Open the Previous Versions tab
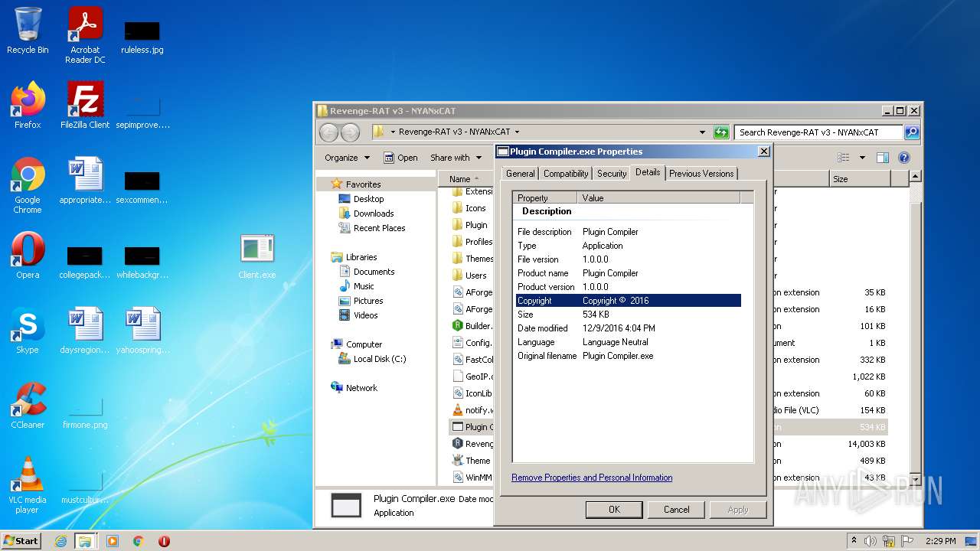 pos(701,174)
